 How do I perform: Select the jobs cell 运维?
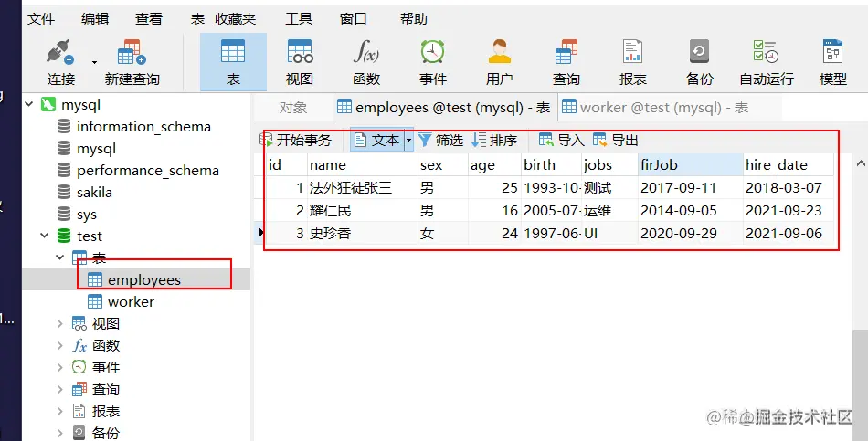[609, 210]
